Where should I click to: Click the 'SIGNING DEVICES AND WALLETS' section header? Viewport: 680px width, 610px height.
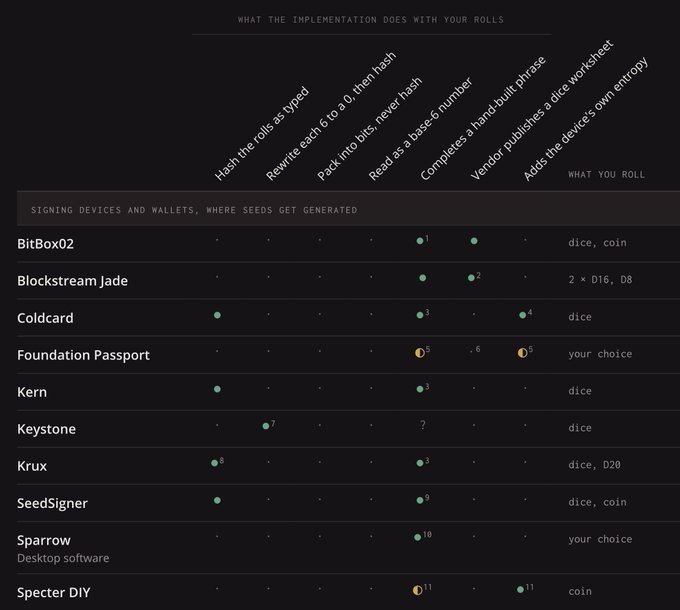[194, 210]
